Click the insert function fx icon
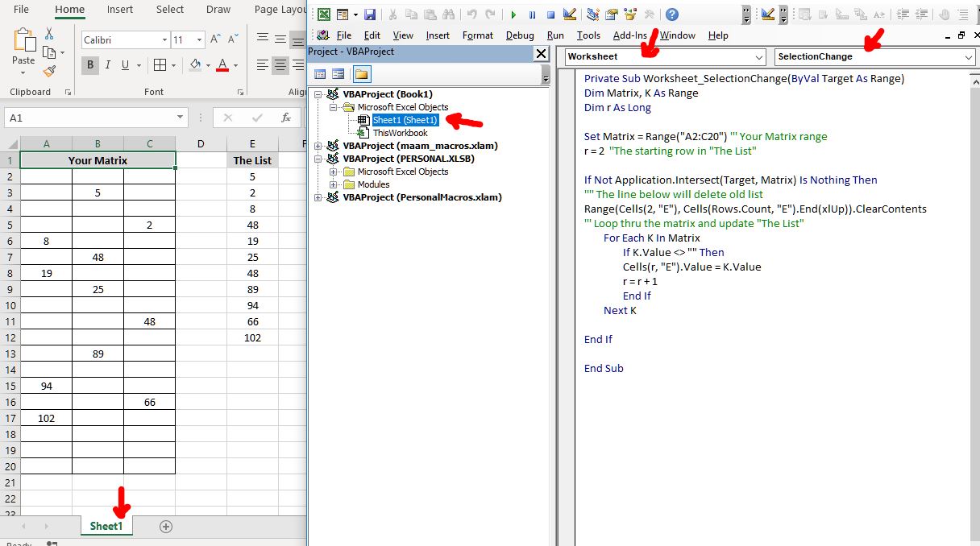980x546 pixels. [x=286, y=118]
